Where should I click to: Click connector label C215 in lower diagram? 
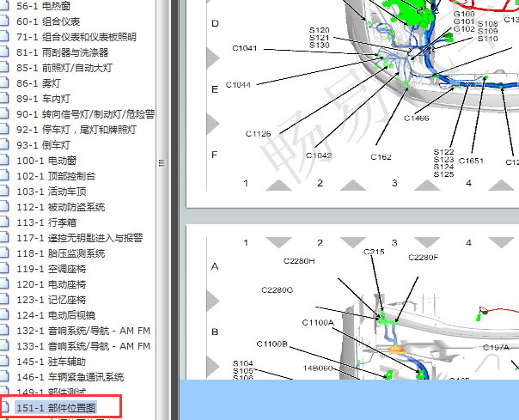pyautogui.click(x=374, y=252)
